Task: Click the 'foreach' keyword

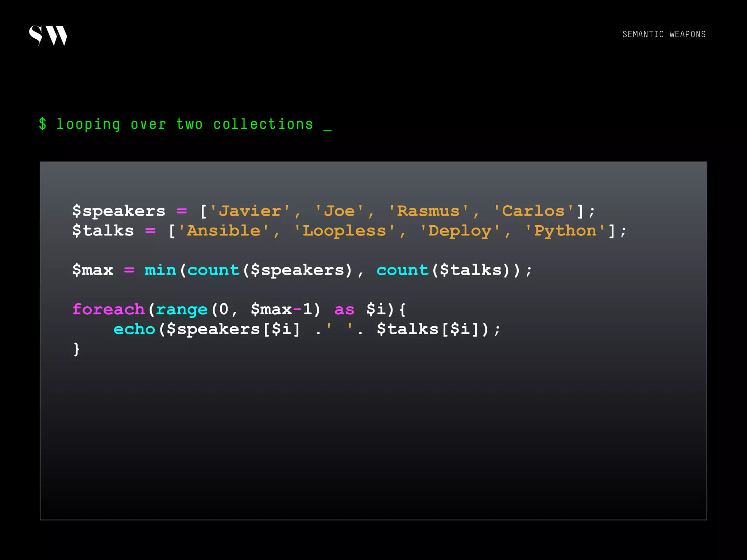Action: click(x=108, y=309)
